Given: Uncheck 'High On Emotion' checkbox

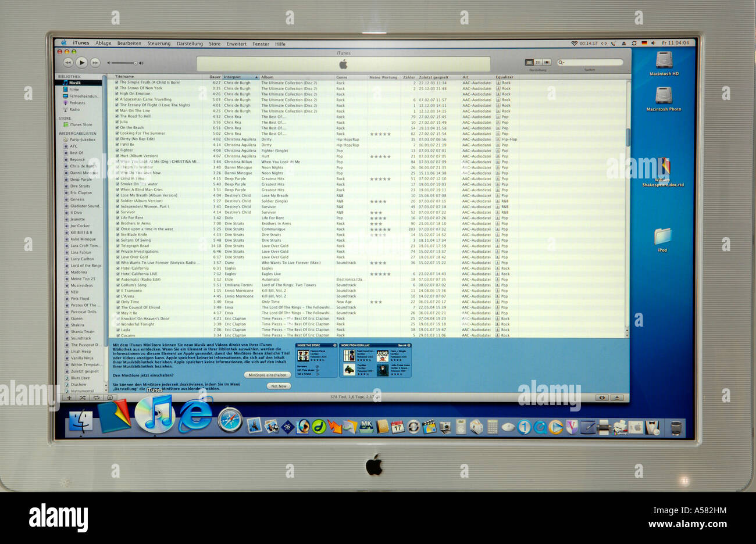Looking at the screenshot, I should point(117,94).
